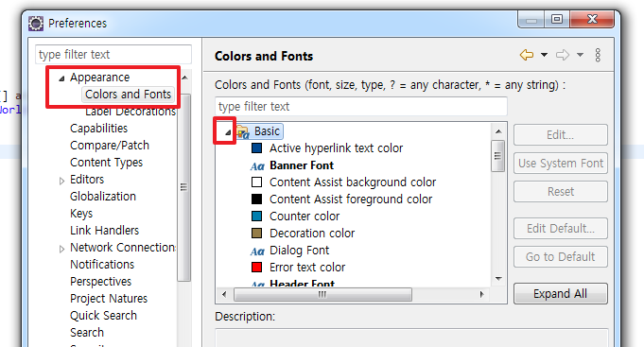Select the Keys preference page
Image resolution: width=644 pixels, height=347 pixels.
[x=81, y=214]
